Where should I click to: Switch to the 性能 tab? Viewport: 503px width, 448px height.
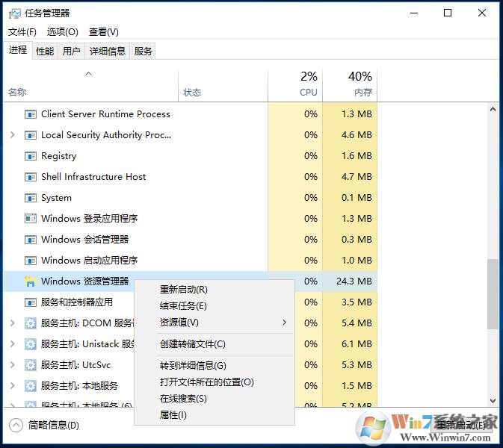(x=45, y=51)
